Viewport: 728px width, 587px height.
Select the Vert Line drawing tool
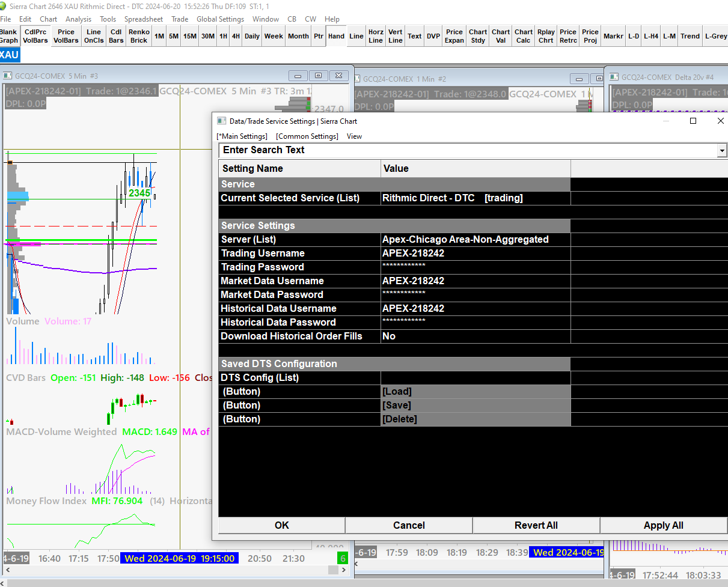pos(395,36)
